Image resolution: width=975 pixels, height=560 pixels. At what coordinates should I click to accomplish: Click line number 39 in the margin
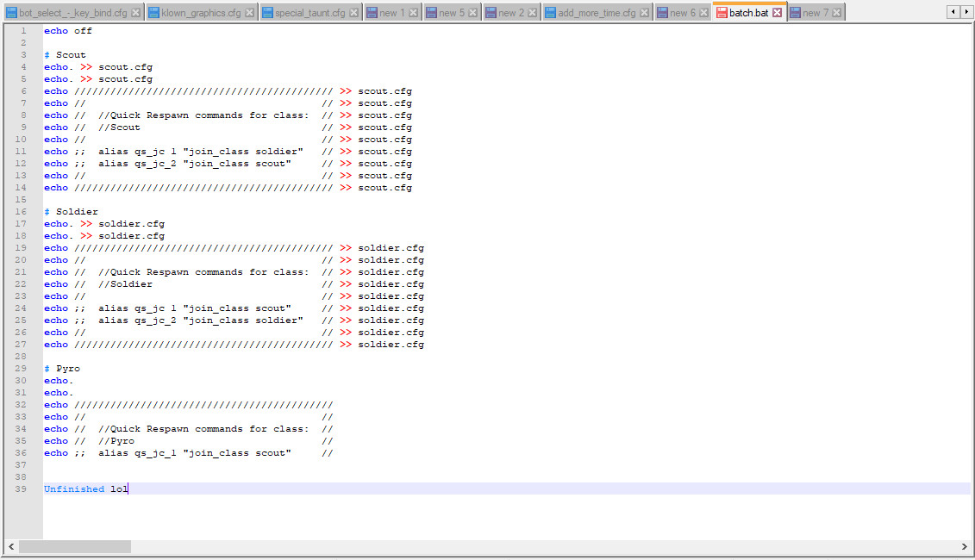coord(21,488)
